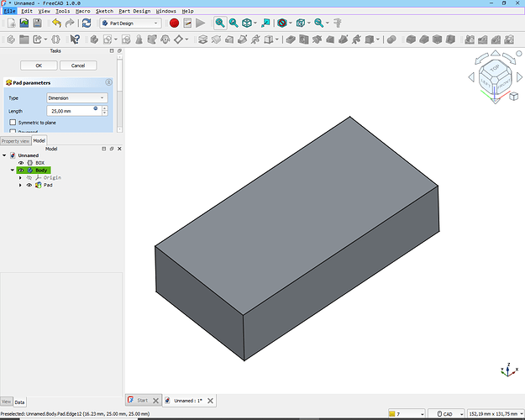Redo the undone action
This screenshot has height=420, width=525.
pos(70,24)
